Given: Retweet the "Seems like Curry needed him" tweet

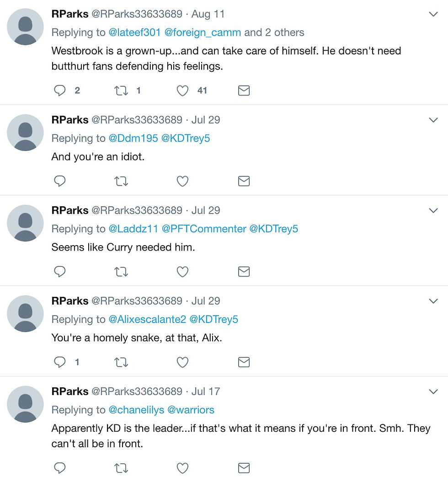Looking at the screenshot, I should coord(121,272).
